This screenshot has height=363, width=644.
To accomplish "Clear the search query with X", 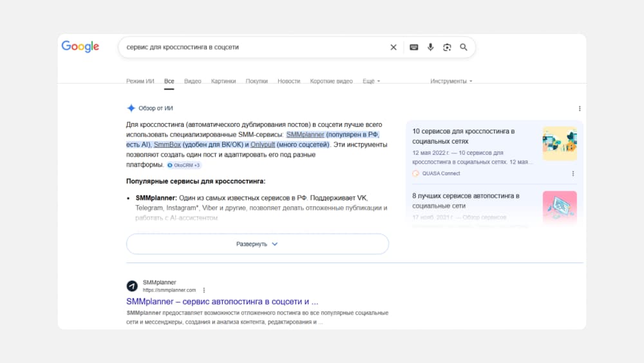I will point(393,47).
